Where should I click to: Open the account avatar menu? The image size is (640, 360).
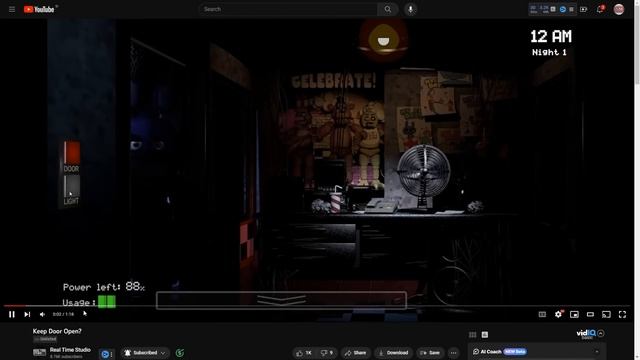point(619,9)
